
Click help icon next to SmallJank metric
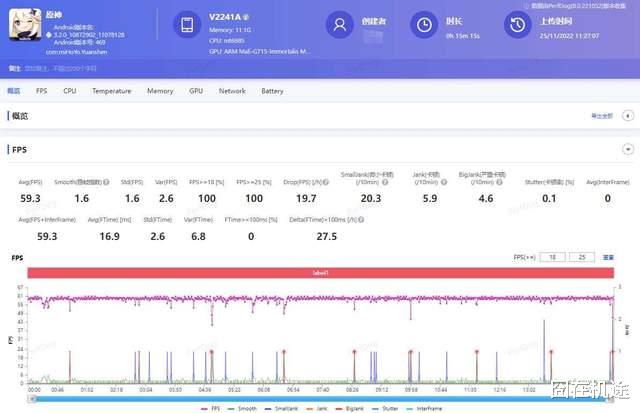[385, 182]
